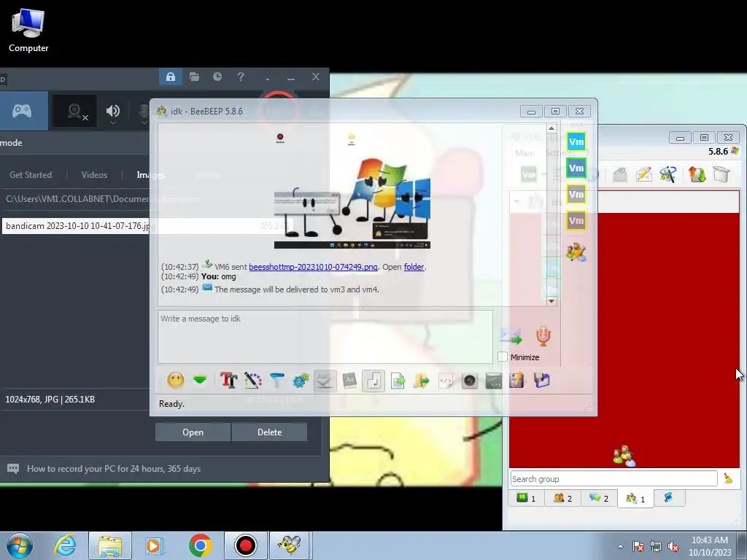Select the blue Vm avatar with green border
This screenshot has height=560, width=747.
point(576,168)
